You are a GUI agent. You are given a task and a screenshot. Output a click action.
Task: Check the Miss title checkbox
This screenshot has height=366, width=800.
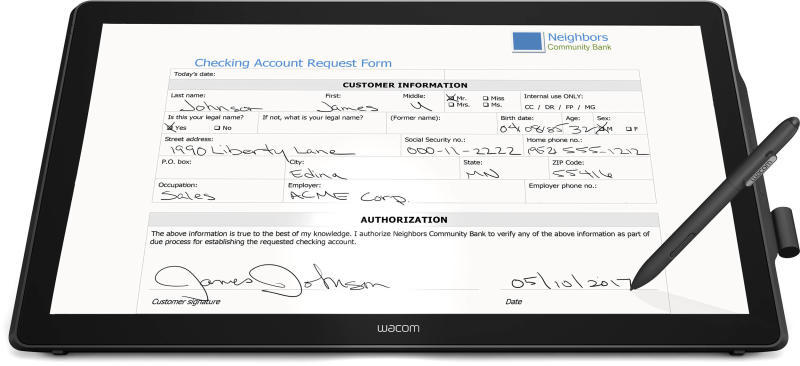pos(485,98)
